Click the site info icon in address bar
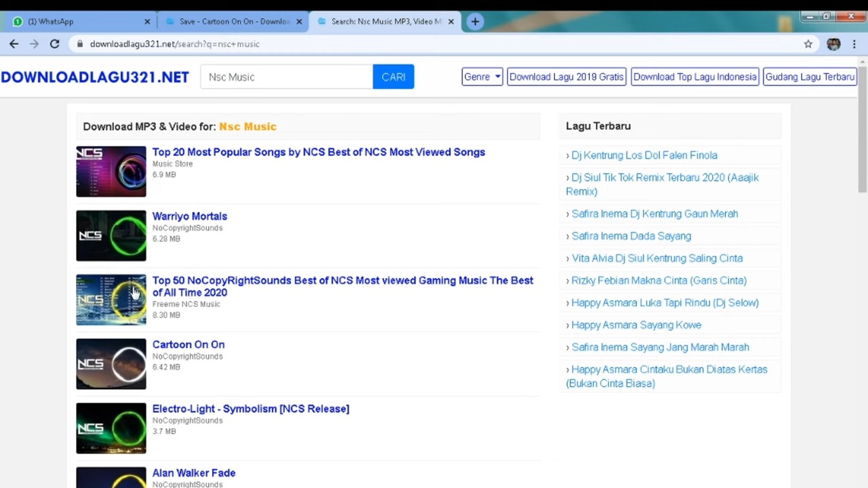Viewport: 868px width, 488px height. tap(80, 44)
